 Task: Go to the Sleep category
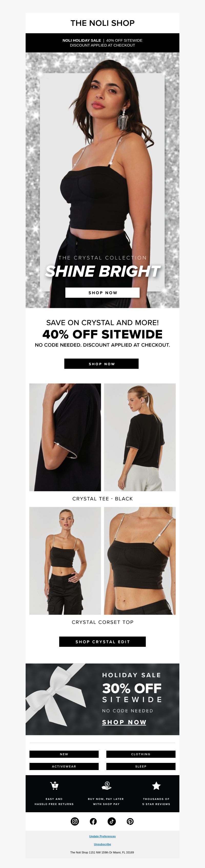141,766
